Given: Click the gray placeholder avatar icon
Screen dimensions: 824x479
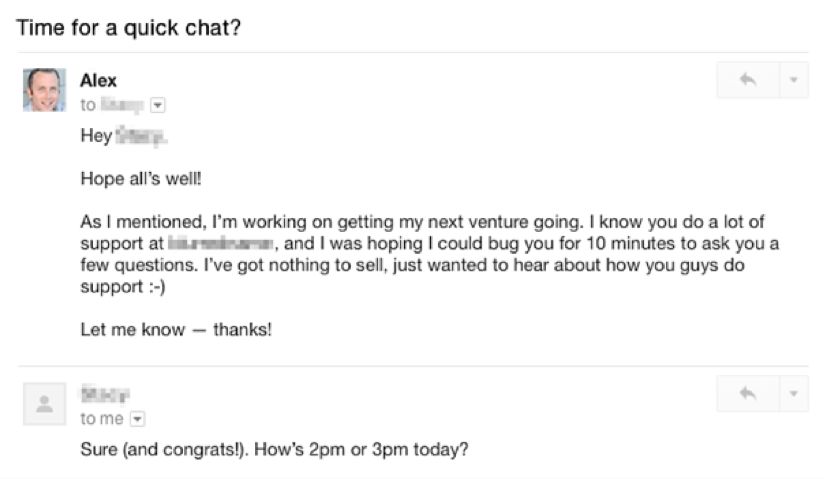Looking at the screenshot, I should [44, 404].
